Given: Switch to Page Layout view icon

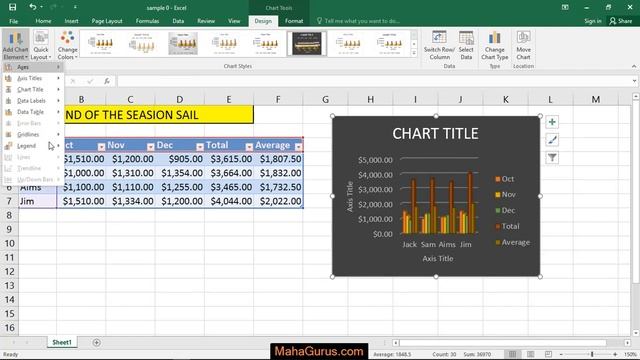Looking at the screenshot, I should pyautogui.click(x=530, y=354).
